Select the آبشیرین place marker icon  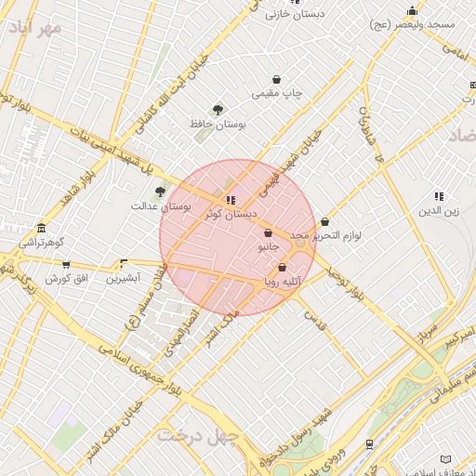123,264
